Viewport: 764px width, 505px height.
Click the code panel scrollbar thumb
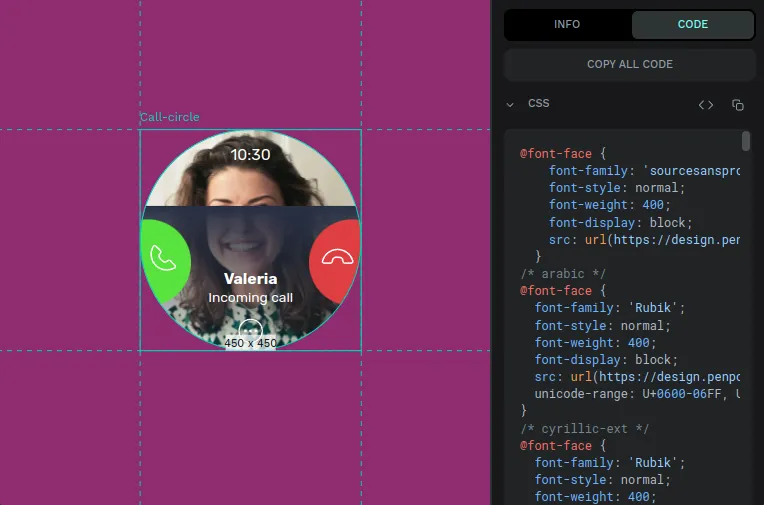point(746,141)
